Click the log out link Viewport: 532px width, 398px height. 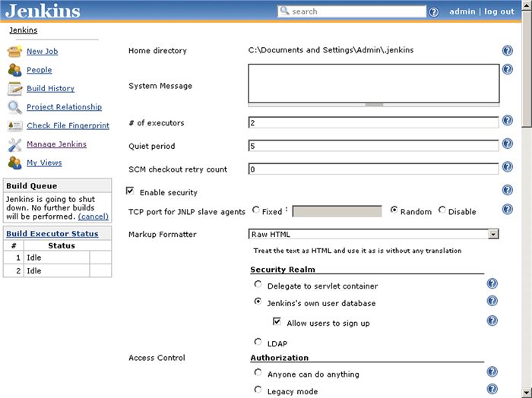pos(499,11)
